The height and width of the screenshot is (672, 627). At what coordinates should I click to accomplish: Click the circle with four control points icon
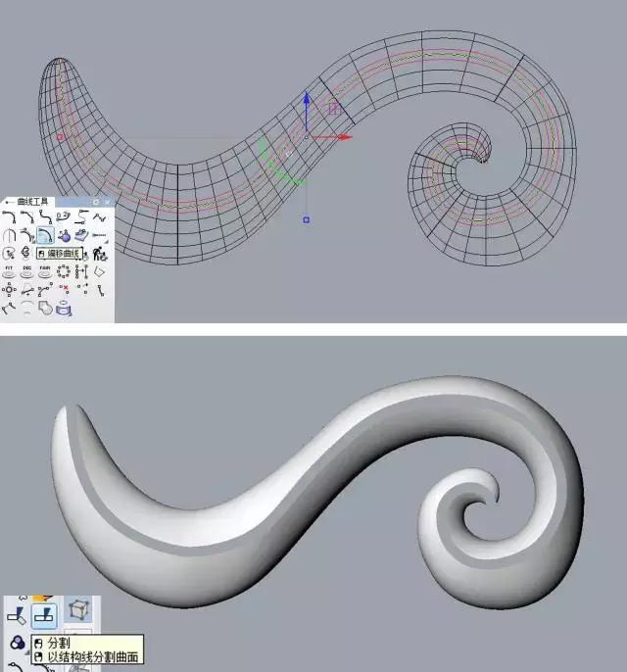(x=9, y=290)
